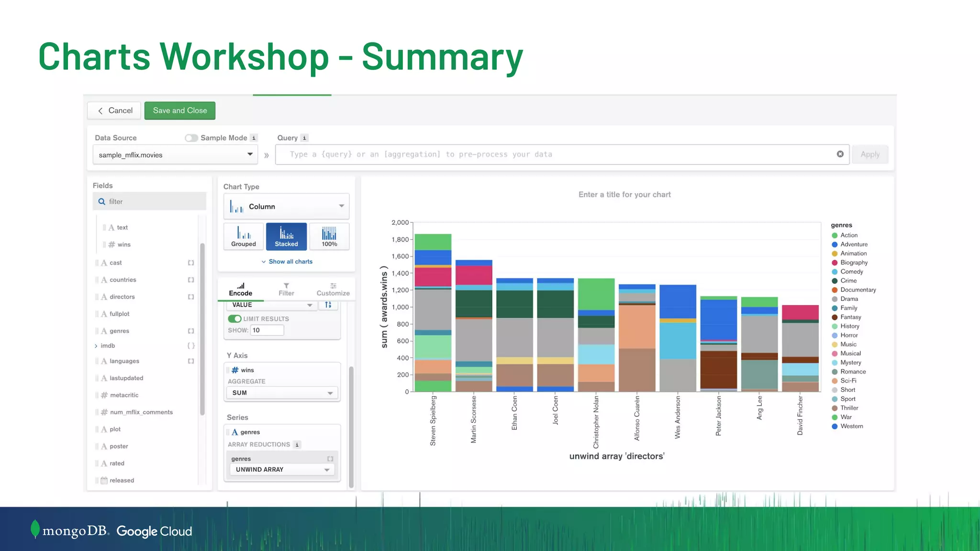The image size is (980, 551).
Task: Click the genres field in Series
Action: pyautogui.click(x=282, y=432)
